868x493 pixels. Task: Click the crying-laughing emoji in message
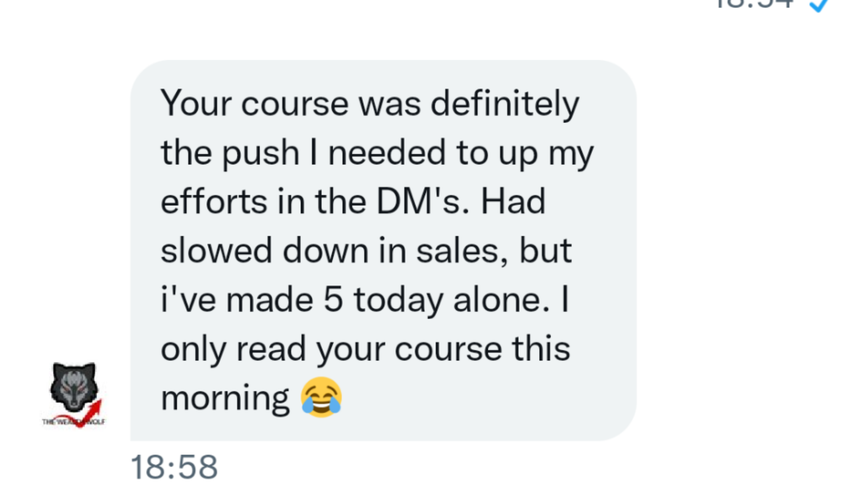321,397
